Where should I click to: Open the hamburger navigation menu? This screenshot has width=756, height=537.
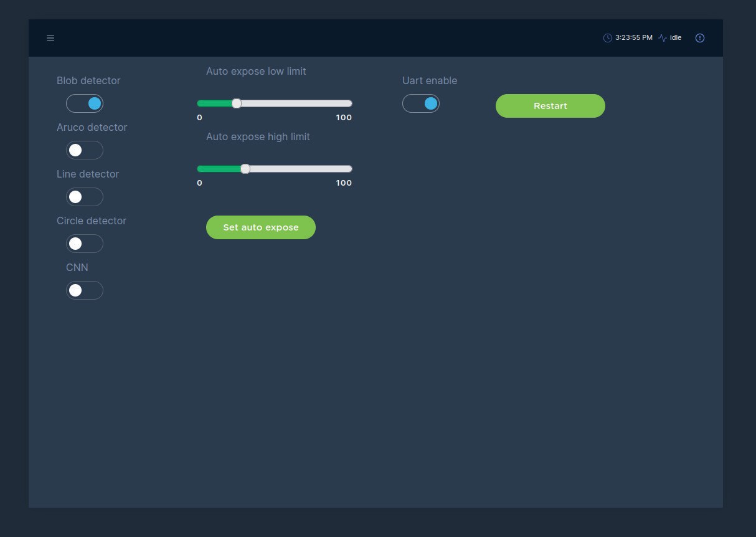50,38
